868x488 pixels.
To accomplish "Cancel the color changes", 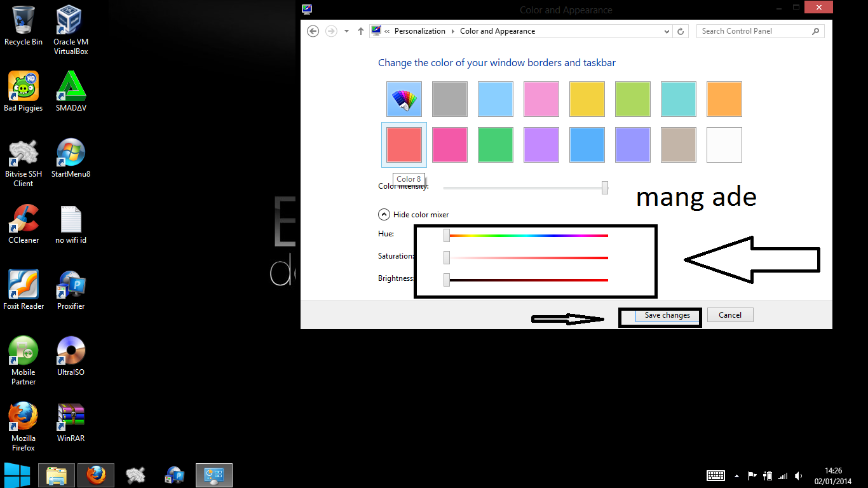I will (729, 315).
